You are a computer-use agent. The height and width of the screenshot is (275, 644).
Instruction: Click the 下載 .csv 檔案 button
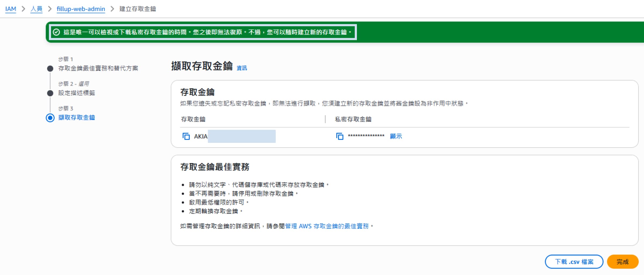[574, 262]
